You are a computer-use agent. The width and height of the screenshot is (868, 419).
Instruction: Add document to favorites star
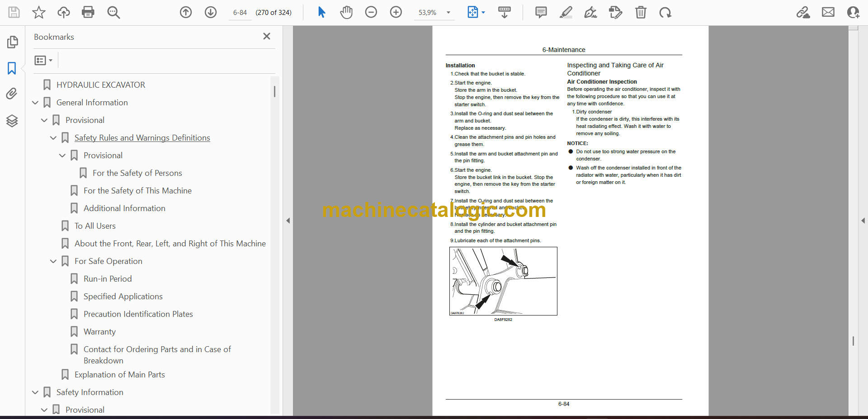[39, 12]
